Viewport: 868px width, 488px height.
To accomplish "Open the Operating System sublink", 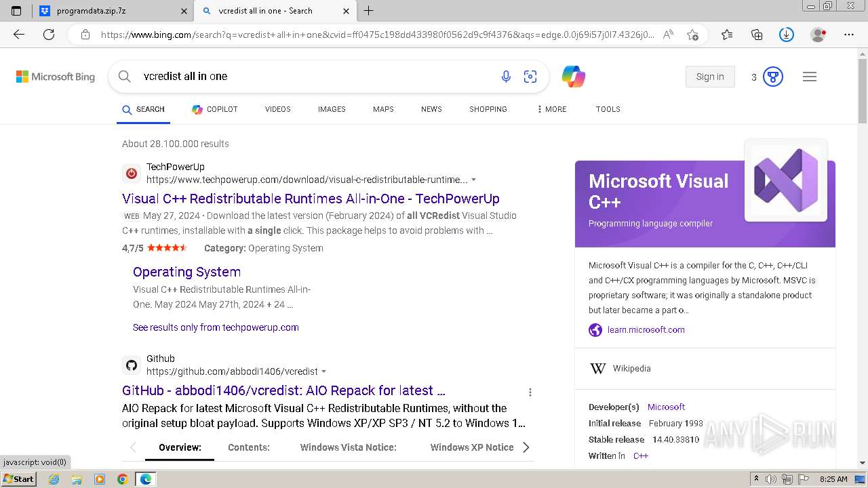I will point(186,272).
